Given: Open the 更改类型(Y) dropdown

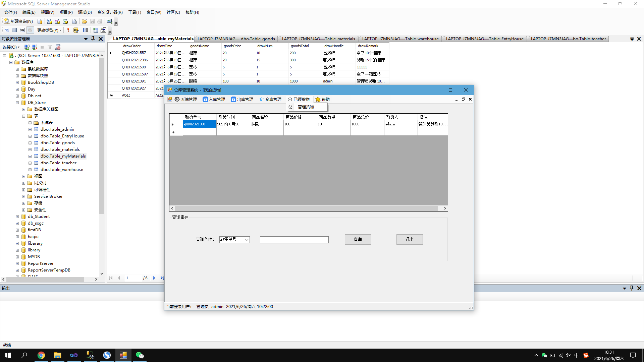Looking at the screenshot, I should tap(48, 30).
